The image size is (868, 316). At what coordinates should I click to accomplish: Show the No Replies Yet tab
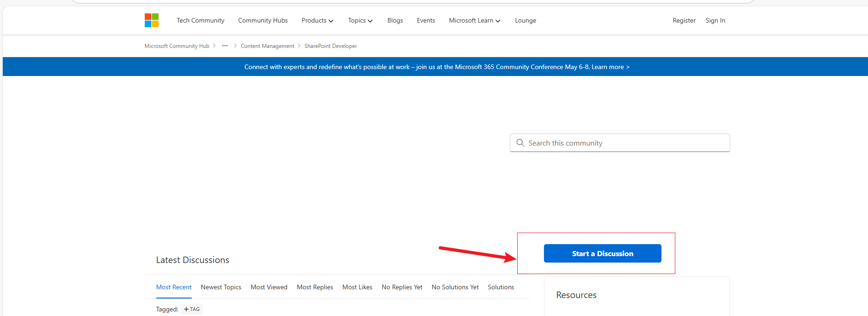click(x=402, y=287)
